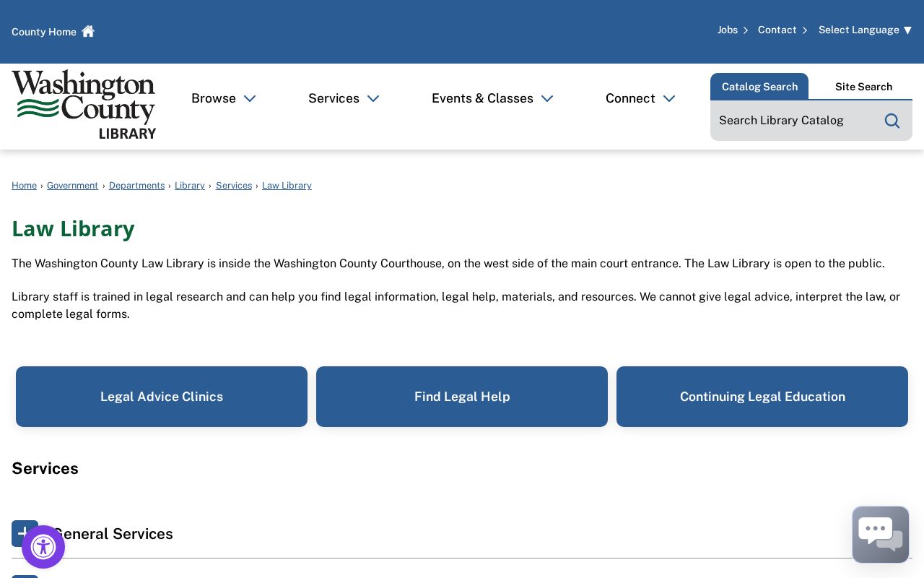Click the Home breadcrumb link
This screenshot has height=578, width=924.
[x=24, y=186]
